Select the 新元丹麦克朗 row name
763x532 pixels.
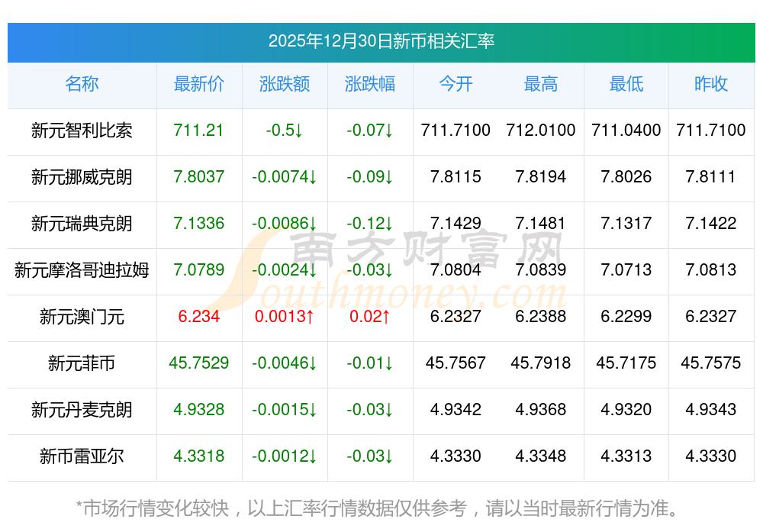pyautogui.click(x=82, y=410)
